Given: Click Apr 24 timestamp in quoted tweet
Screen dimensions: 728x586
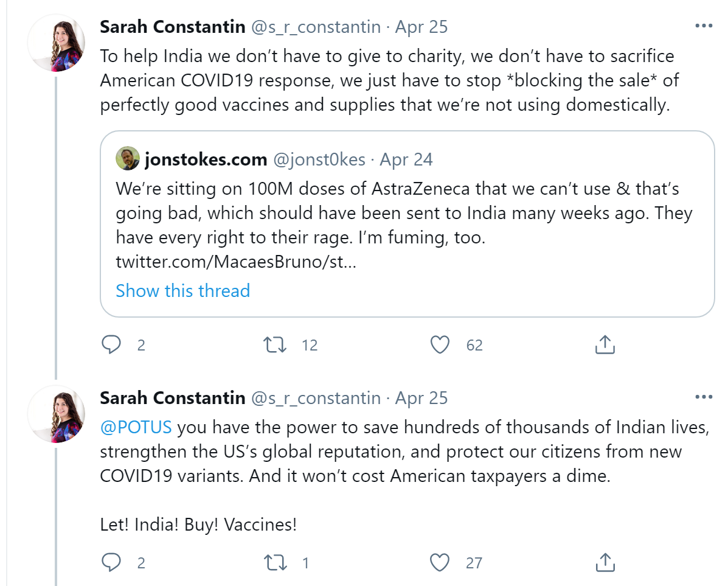Looking at the screenshot, I should pos(406,159).
